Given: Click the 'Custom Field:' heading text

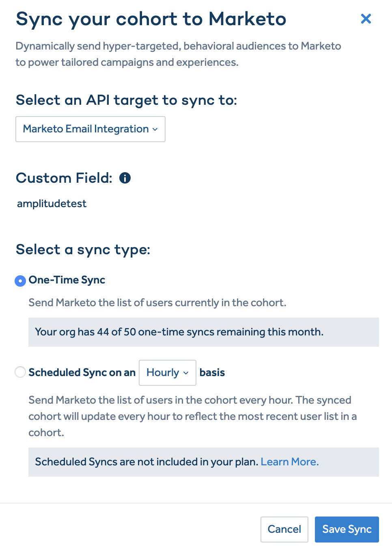Looking at the screenshot, I should tap(64, 178).
